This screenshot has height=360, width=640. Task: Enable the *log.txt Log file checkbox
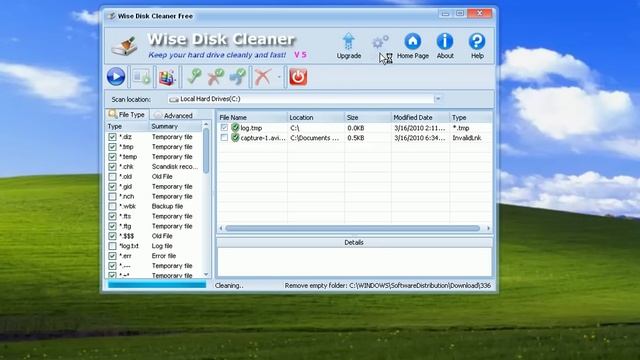(x=112, y=246)
